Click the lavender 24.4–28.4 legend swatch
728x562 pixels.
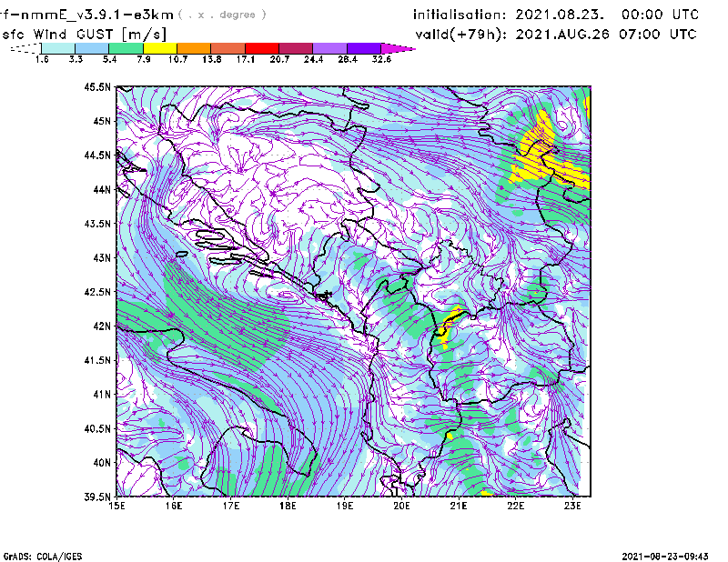330,48
